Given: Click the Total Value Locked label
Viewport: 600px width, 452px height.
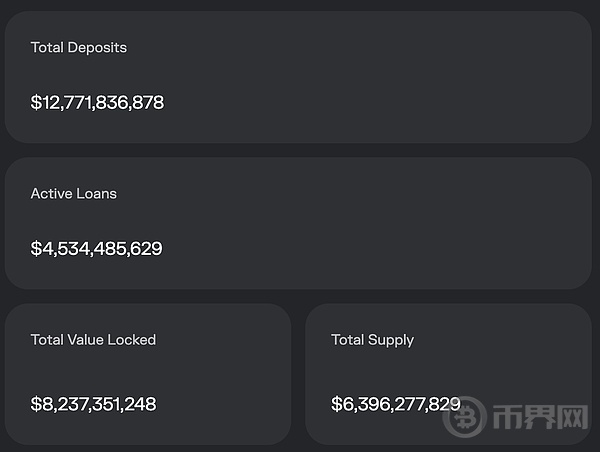Looking at the screenshot, I should point(93,340).
